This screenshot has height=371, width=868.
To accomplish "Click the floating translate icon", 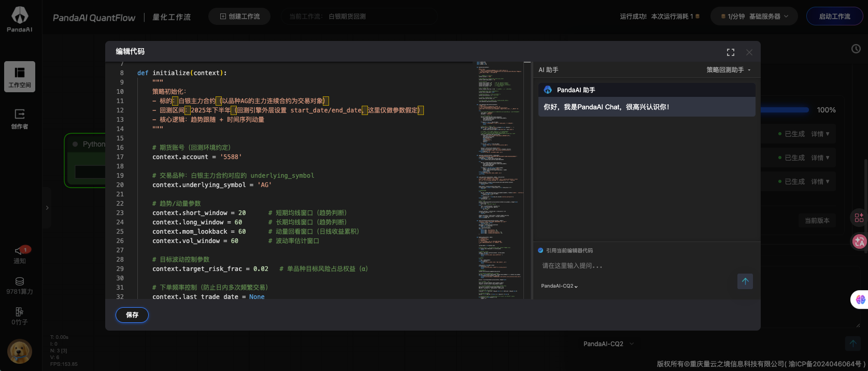I will click(x=860, y=241).
